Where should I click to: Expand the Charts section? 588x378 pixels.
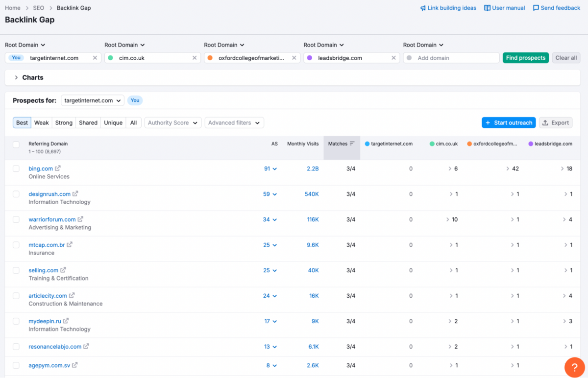(x=28, y=77)
